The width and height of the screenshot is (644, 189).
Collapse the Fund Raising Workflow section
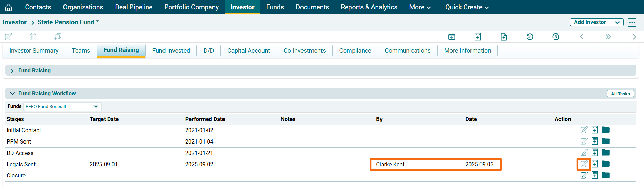click(x=12, y=93)
